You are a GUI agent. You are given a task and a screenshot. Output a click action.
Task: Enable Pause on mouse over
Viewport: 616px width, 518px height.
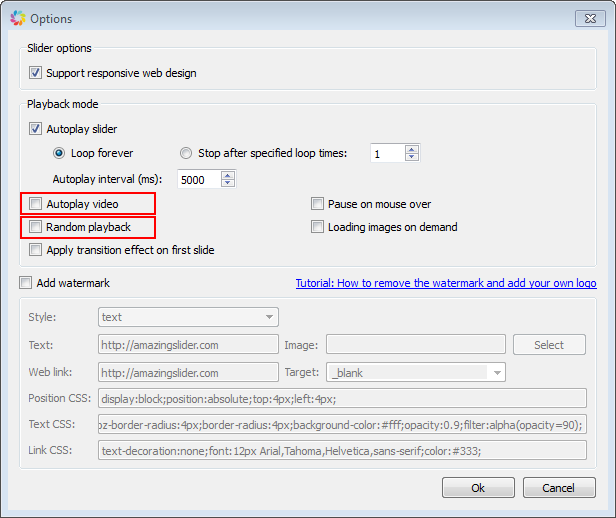click(317, 203)
